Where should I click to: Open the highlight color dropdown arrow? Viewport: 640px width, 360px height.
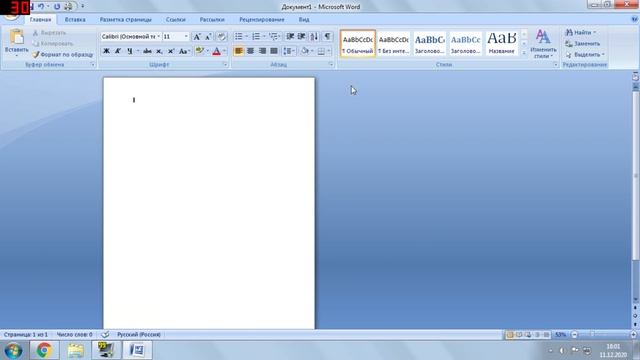pyautogui.click(x=207, y=51)
